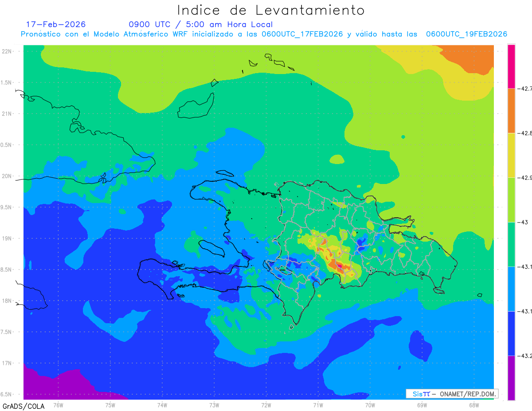This screenshot has width=532, height=411.
Task: Click the "68W" longitude label
Action: [474, 405]
